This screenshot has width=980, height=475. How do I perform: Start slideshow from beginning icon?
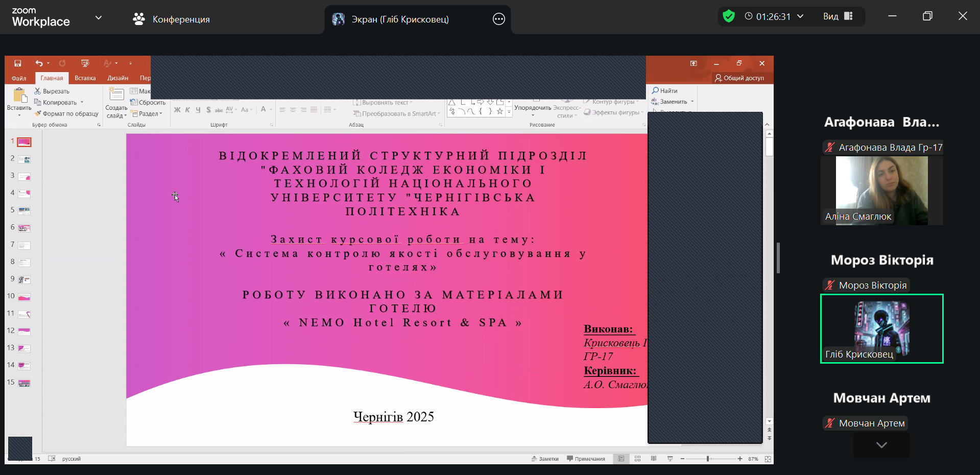point(85,63)
